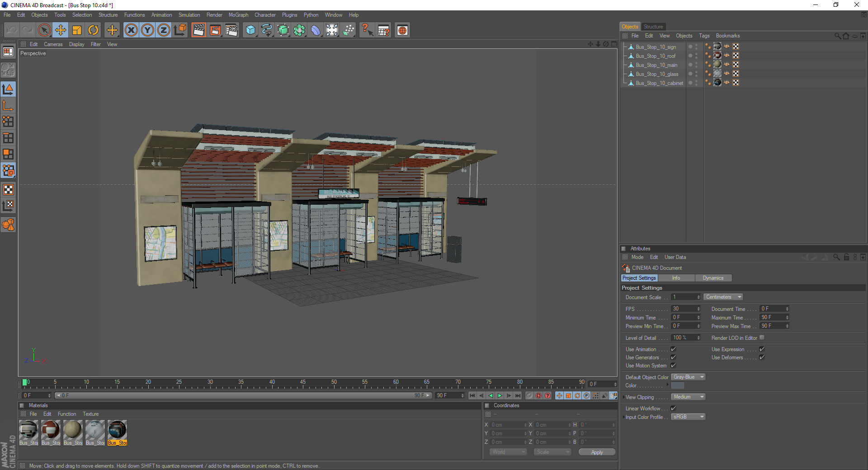Render to Picture Viewer
This screenshot has height=470, width=868.
coord(215,30)
